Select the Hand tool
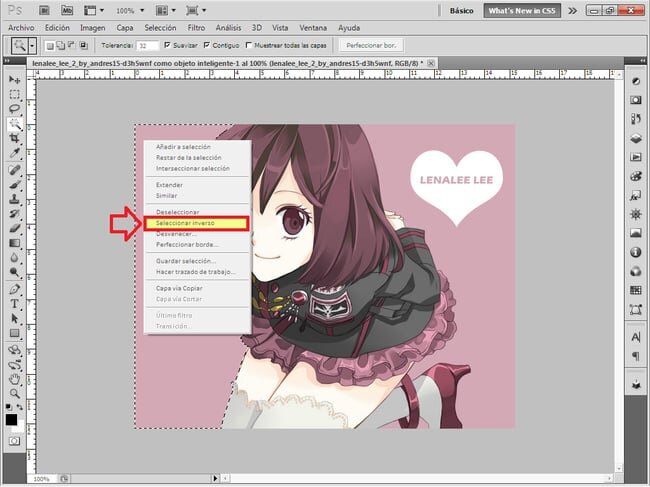This screenshot has width=650, height=487. click(x=15, y=379)
